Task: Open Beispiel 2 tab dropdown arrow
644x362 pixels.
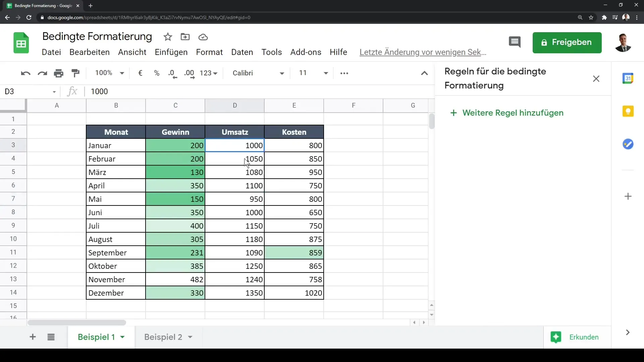Action: (190, 337)
